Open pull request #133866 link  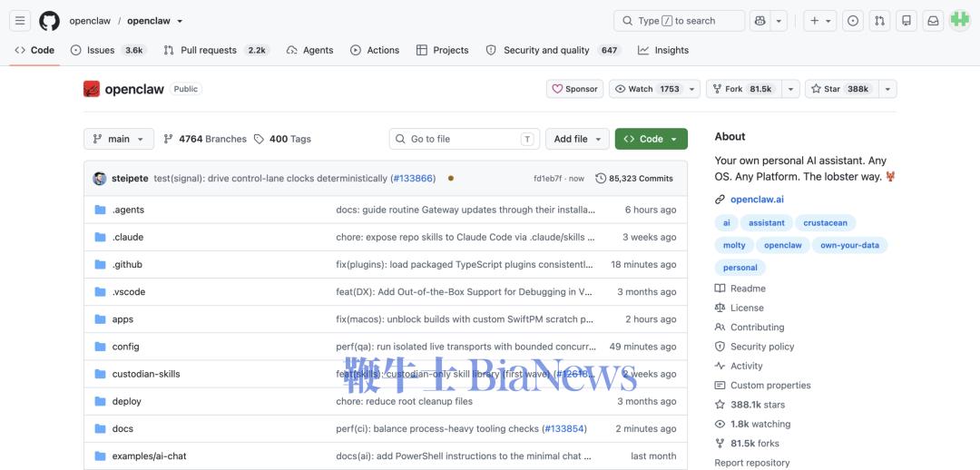click(413, 178)
